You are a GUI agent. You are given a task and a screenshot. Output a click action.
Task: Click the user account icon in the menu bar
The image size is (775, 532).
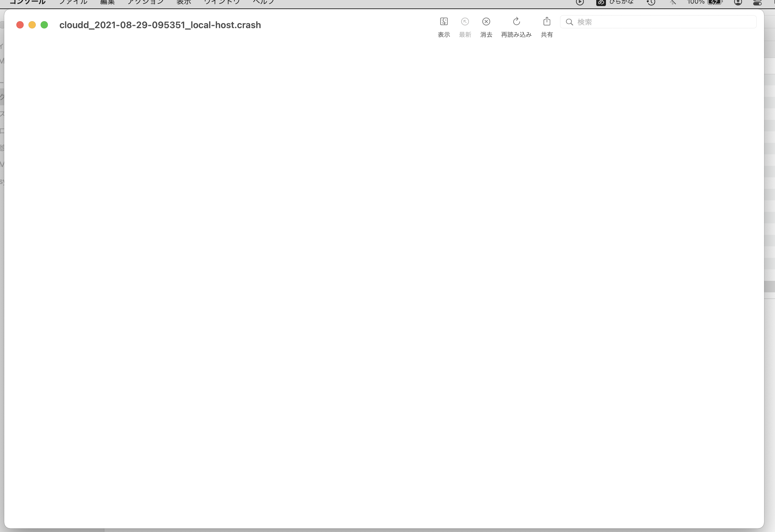[738, 2]
